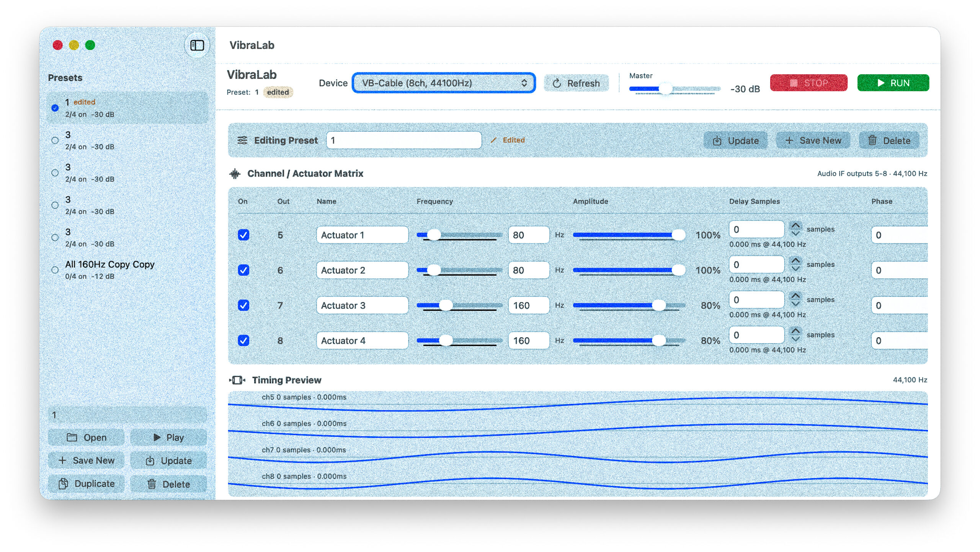Click Update in the Editing Preset bar
Viewport: 980px width, 552px height.
(x=735, y=140)
